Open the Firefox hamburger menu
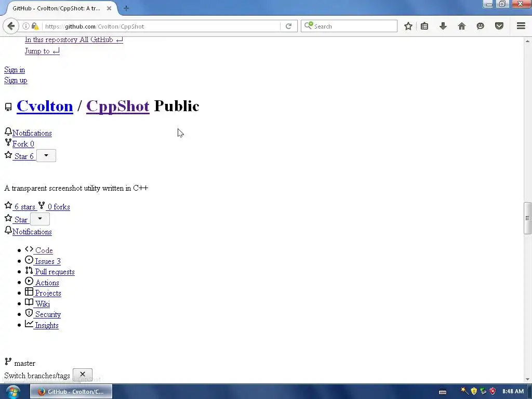The height and width of the screenshot is (399, 532). click(521, 26)
